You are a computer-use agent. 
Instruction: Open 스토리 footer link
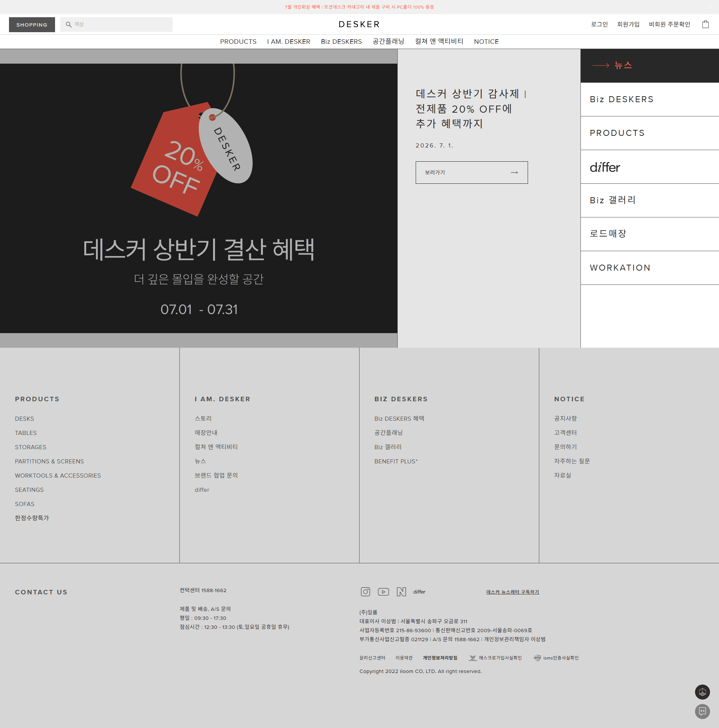203,418
